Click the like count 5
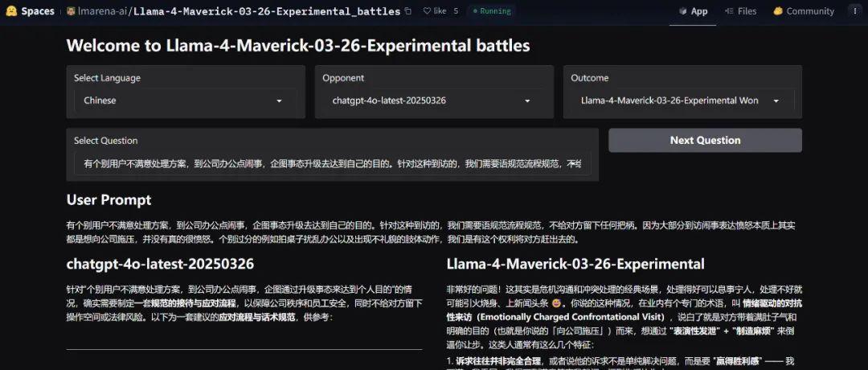This screenshot has height=370, width=868. [456, 11]
